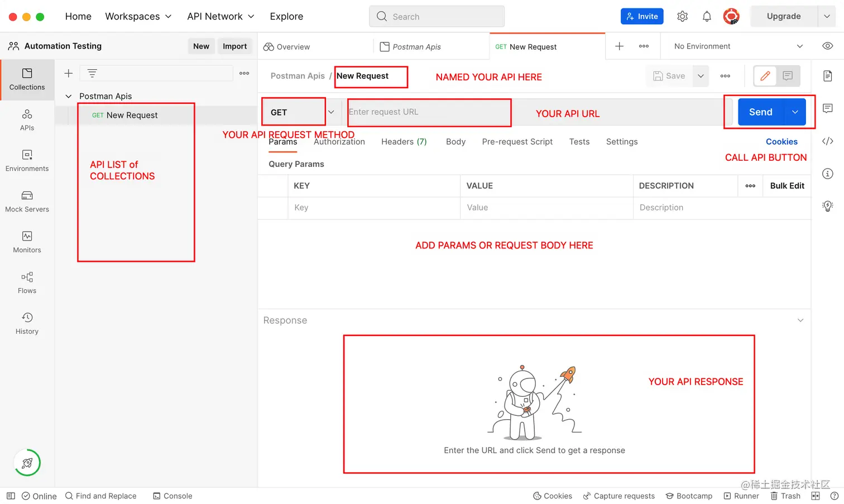Viewport: 844px width, 504px height.
Task: Open the user avatar menu
Action: [731, 16]
